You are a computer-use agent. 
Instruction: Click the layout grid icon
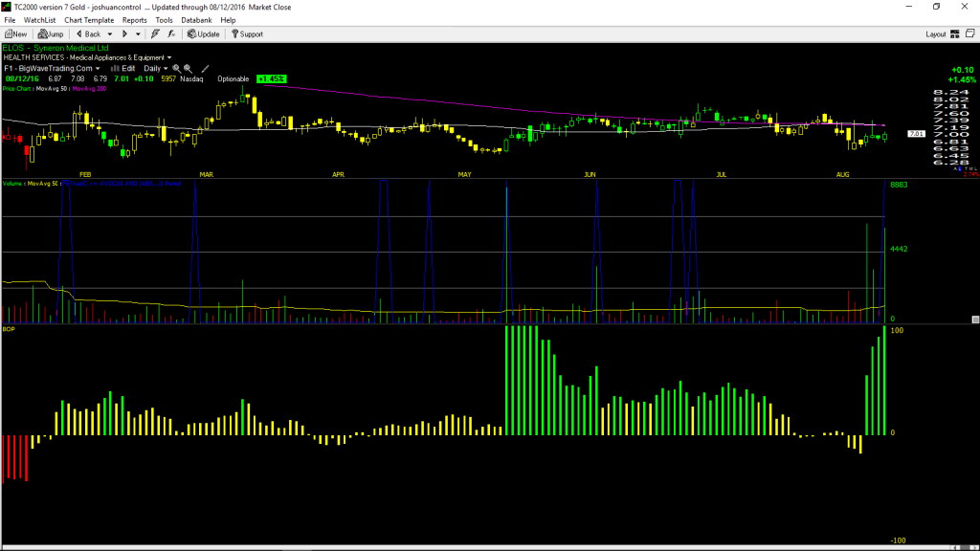click(955, 34)
